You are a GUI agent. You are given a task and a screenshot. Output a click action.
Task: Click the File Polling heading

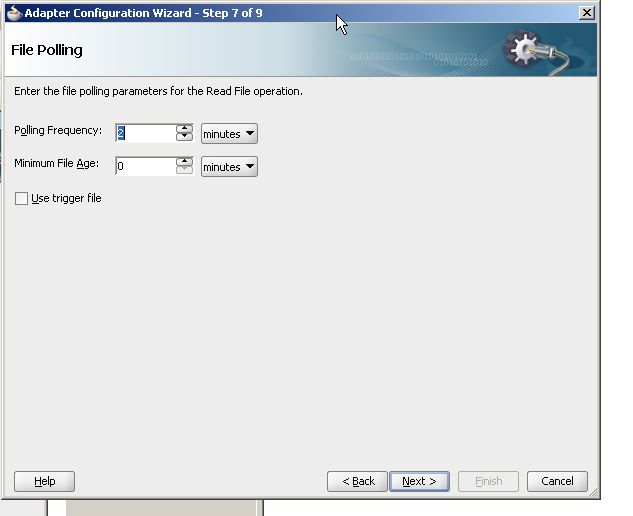(x=47, y=50)
